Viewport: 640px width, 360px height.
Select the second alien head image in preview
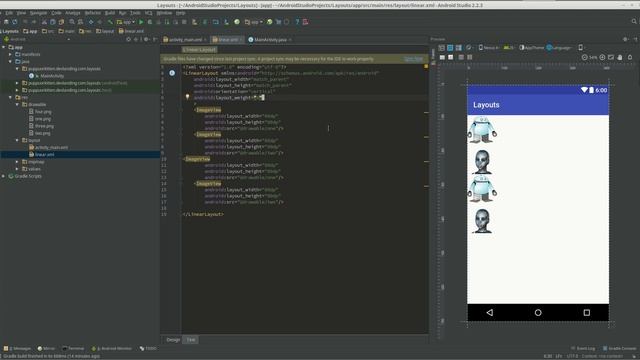click(x=482, y=162)
